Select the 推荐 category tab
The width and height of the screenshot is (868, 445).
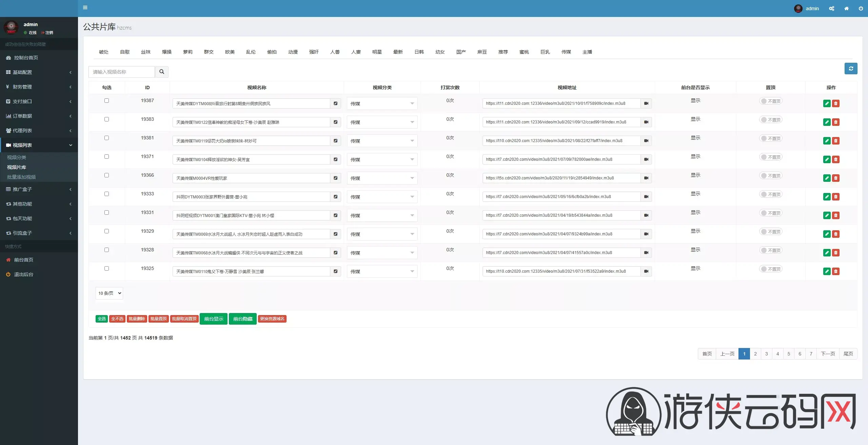[x=503, y=52]
